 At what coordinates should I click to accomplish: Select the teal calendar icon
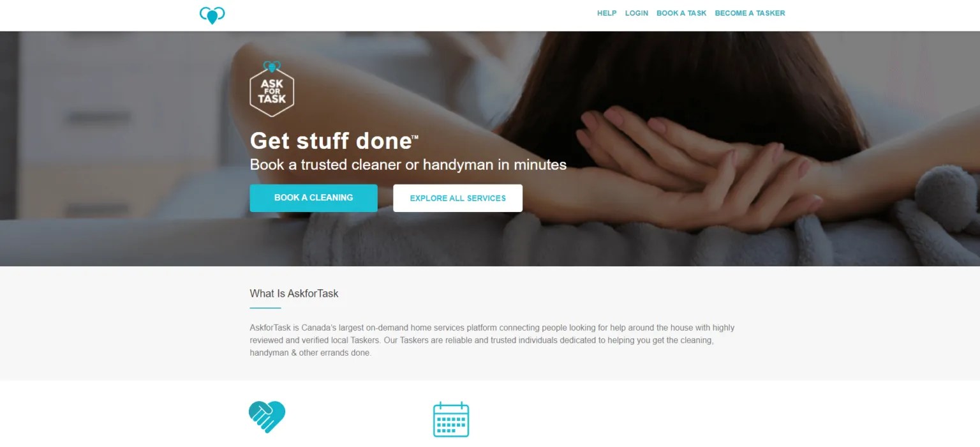[x=451, y=420]
